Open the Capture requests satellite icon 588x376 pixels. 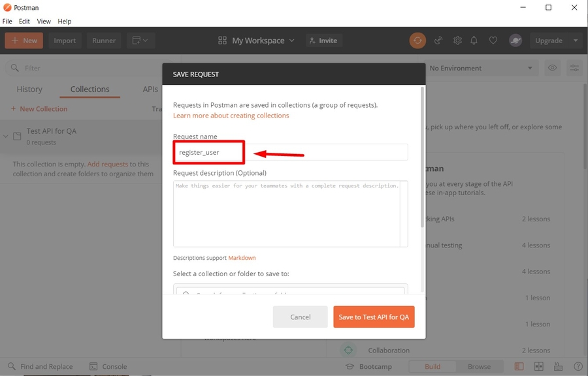(x=438, y=40)
